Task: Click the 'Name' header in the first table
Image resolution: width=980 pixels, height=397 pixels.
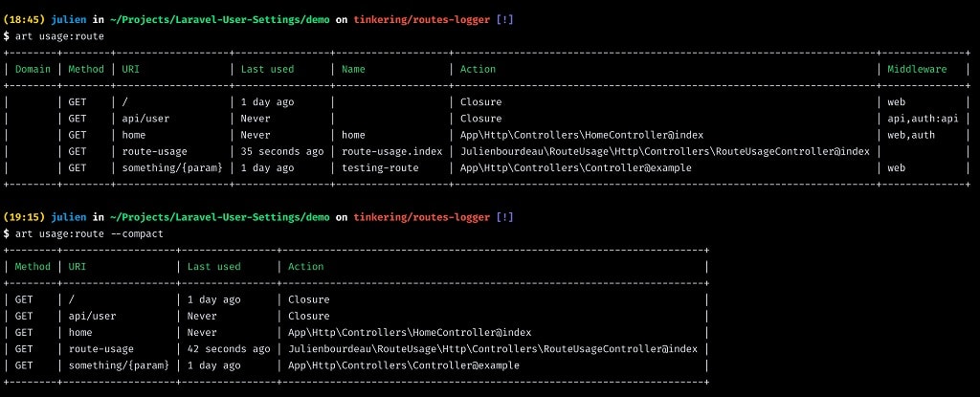Action: [353, 70]
